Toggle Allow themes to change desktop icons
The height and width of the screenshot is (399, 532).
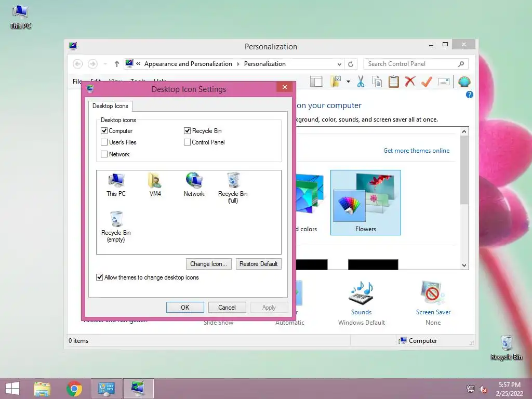click(x=99, y=277)
